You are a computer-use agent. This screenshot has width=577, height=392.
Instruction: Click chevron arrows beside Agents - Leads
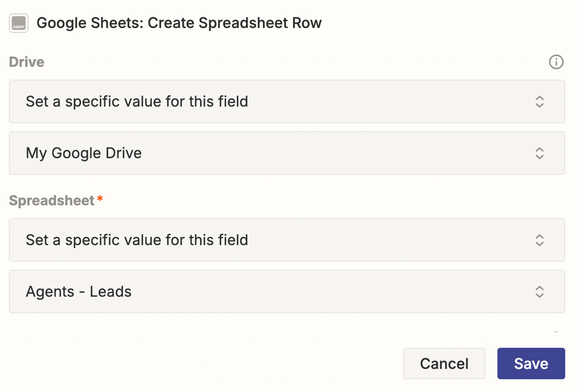pyautogui.click(x=539, y=292)
